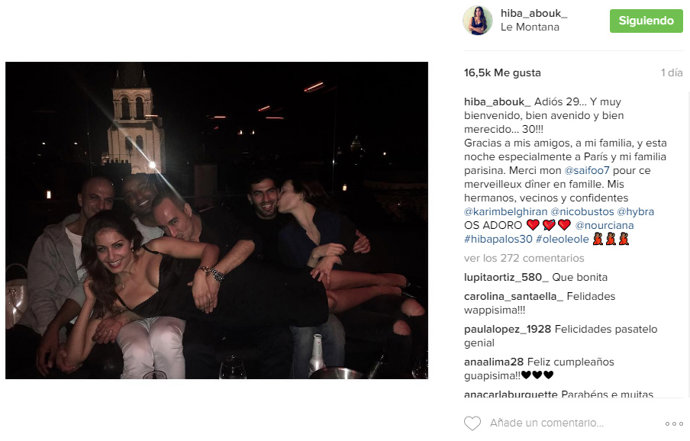This screenshot has width=690, height=441.
Task: Open the @nicobustos mention
Action: pos(582,211)
